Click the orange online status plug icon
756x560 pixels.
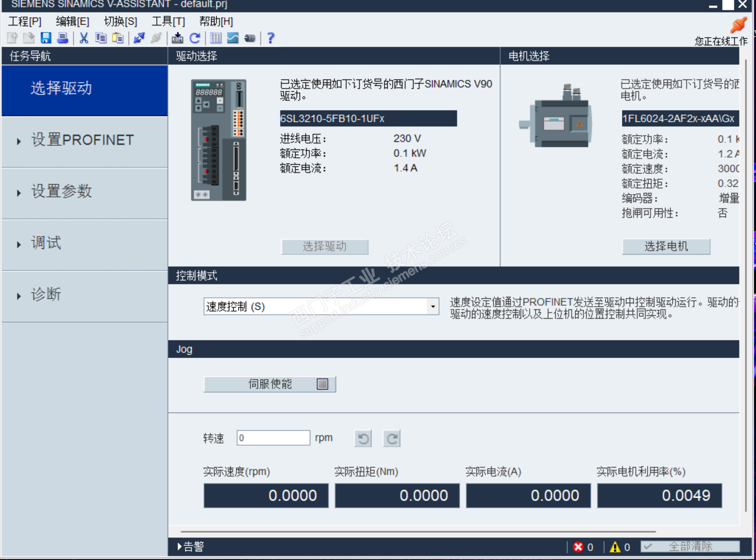pos(738,25)
